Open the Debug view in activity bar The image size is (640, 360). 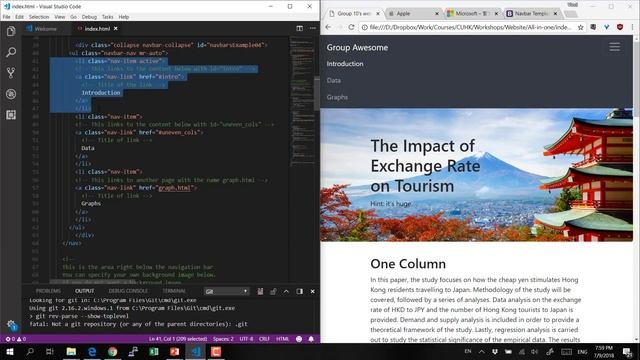(x=11, y=94)
